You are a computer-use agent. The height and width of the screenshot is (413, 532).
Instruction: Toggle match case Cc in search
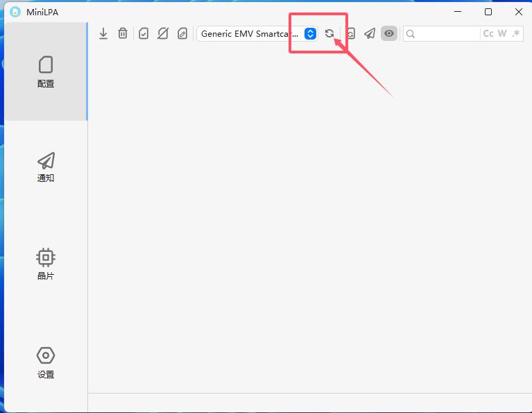click(488, 33)
